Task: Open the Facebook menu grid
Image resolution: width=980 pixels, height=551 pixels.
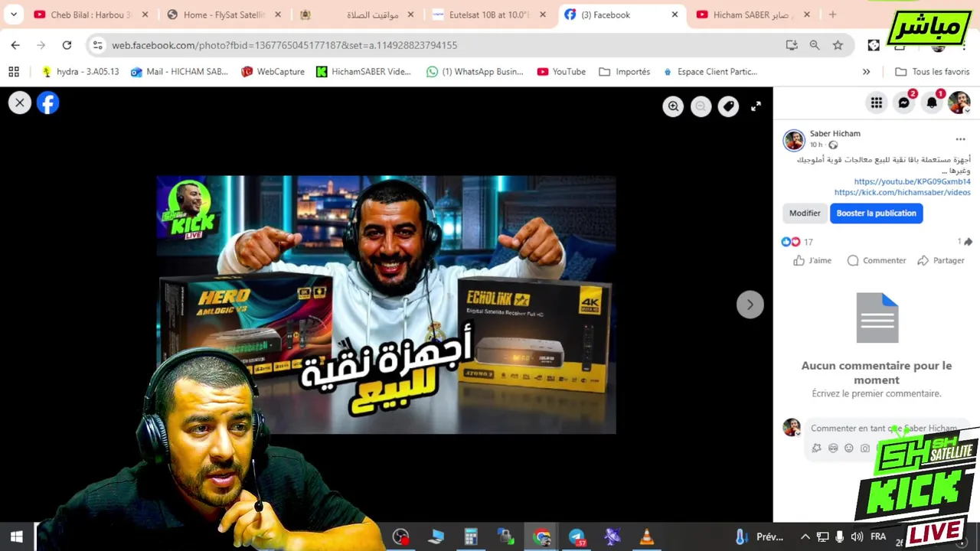Action: click(876, 103)
